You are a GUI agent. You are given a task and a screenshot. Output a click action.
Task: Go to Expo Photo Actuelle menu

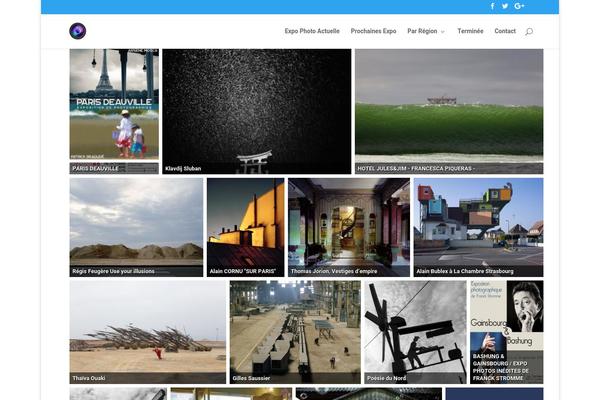(x=312, y=31)
